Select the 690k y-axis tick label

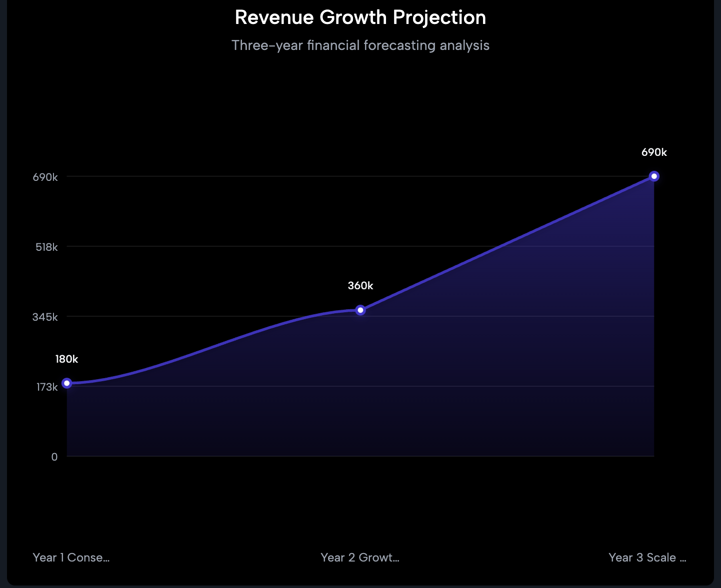coord(45,176)
